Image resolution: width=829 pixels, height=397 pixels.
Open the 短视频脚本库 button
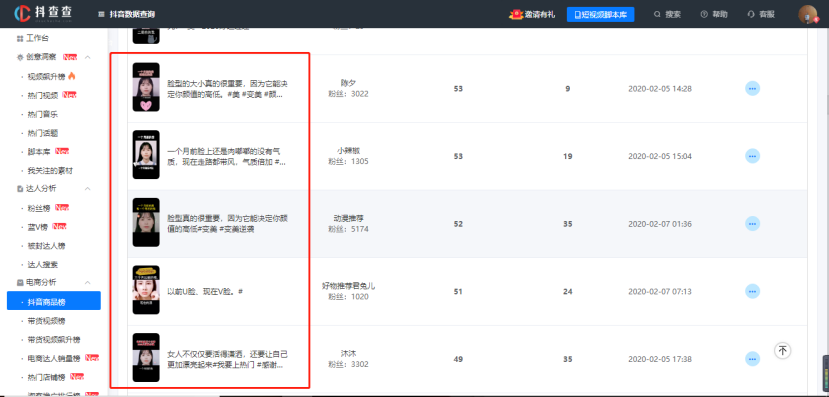tap(600, 15)
